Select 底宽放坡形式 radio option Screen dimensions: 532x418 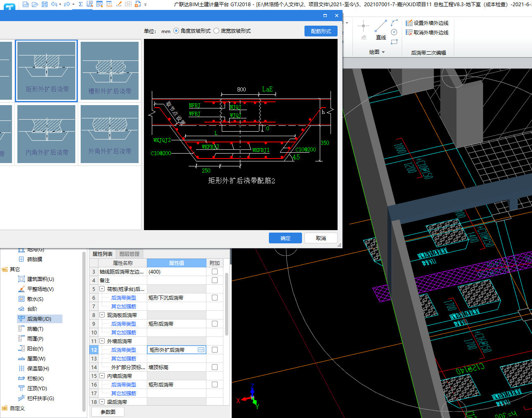(x=232, y=31)
